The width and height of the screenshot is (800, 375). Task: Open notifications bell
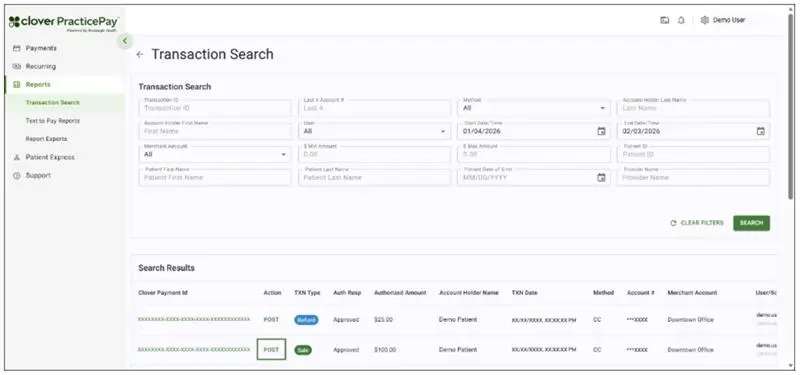pyautogui.click(x=681, y=20)
